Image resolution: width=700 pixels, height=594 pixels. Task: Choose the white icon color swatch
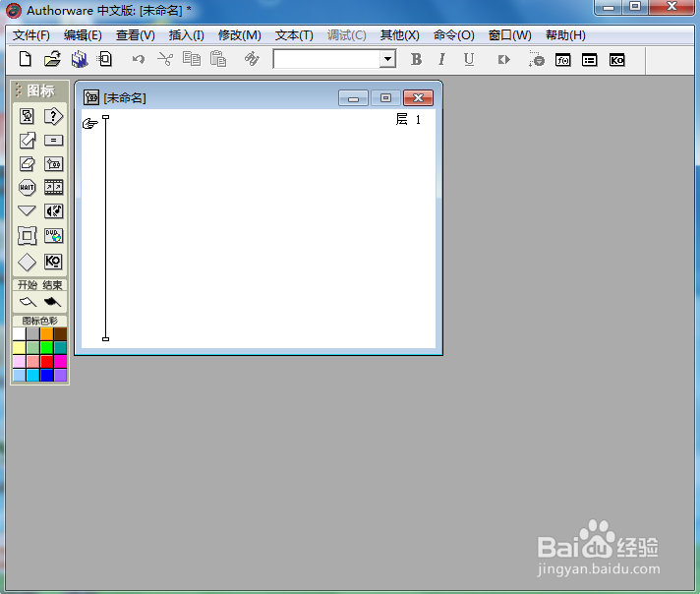[20, 333]
